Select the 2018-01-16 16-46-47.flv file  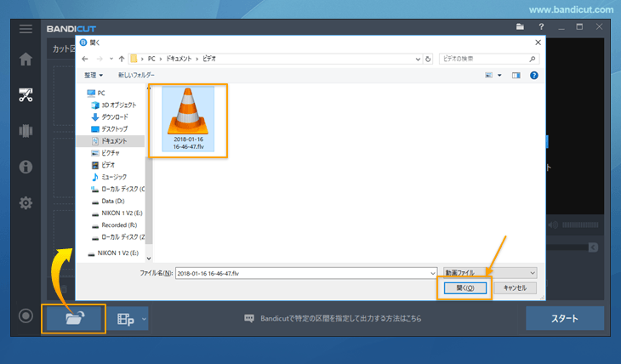[188, 119]
